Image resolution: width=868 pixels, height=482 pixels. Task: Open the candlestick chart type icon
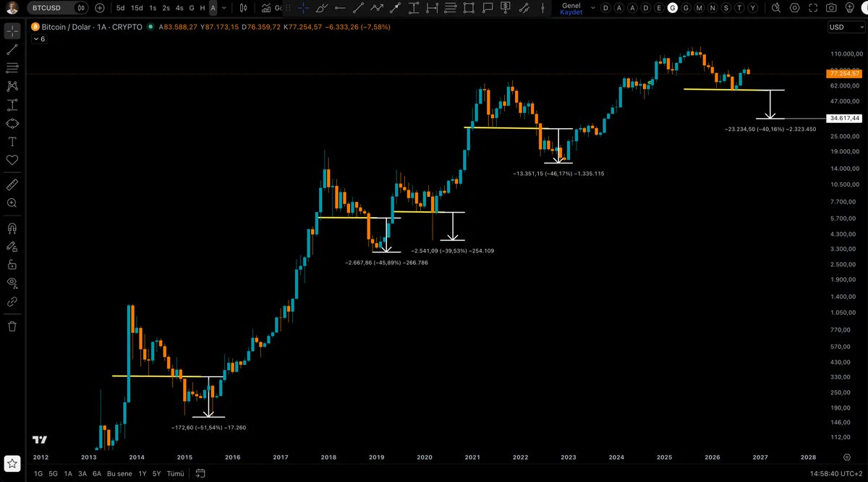tap(244, 8)
